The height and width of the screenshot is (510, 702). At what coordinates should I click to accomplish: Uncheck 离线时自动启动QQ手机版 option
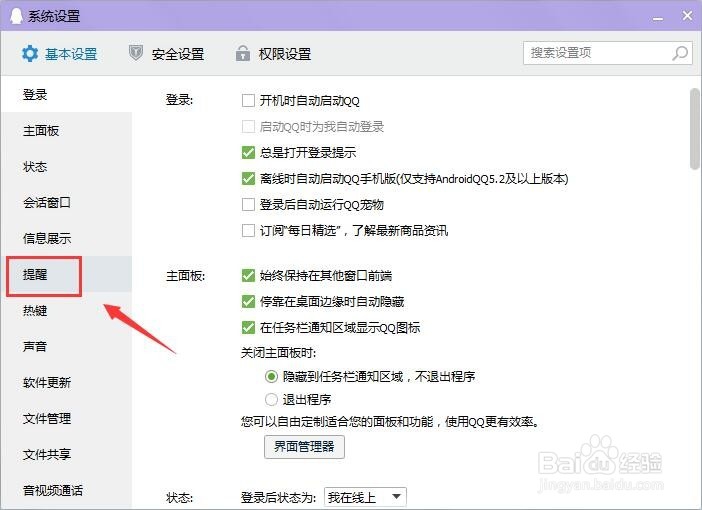(248, 179)
